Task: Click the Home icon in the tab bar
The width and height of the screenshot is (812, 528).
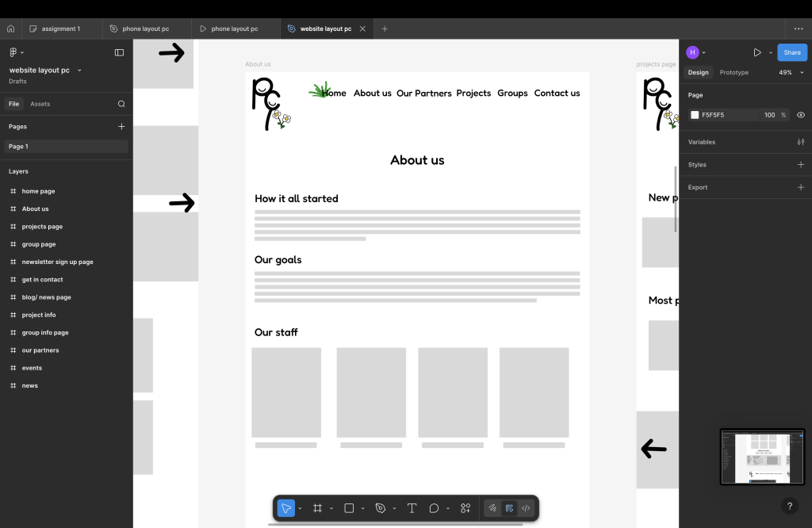Action: pos(11,29)
